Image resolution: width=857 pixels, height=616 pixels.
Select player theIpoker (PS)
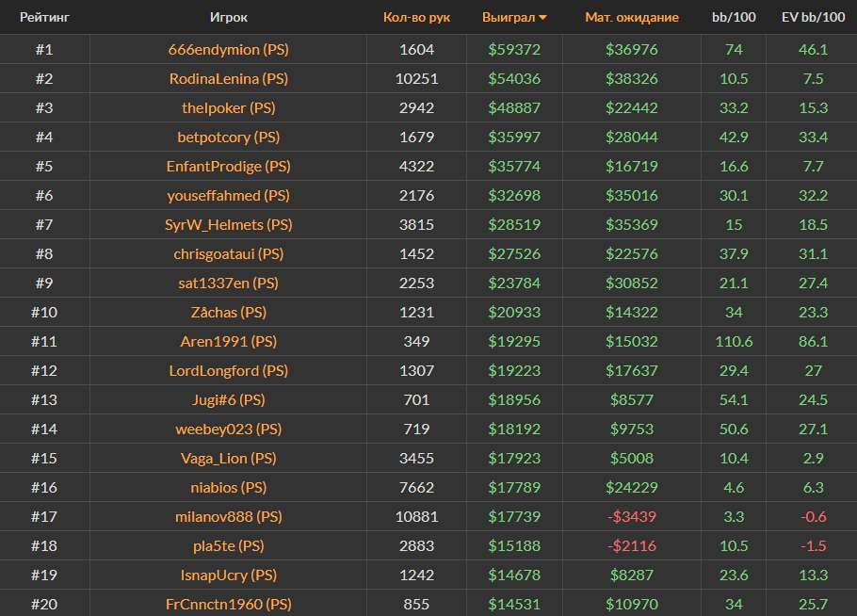click(x=228, y=107)
